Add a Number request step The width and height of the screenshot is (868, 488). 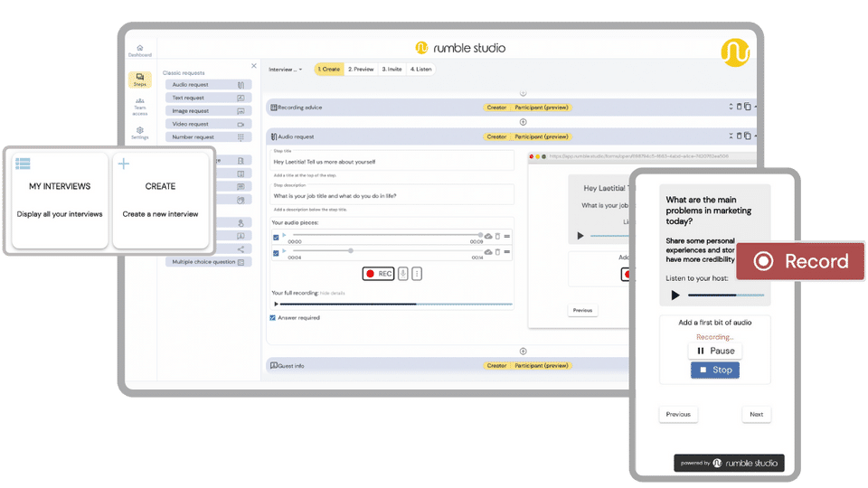point(208,137)
